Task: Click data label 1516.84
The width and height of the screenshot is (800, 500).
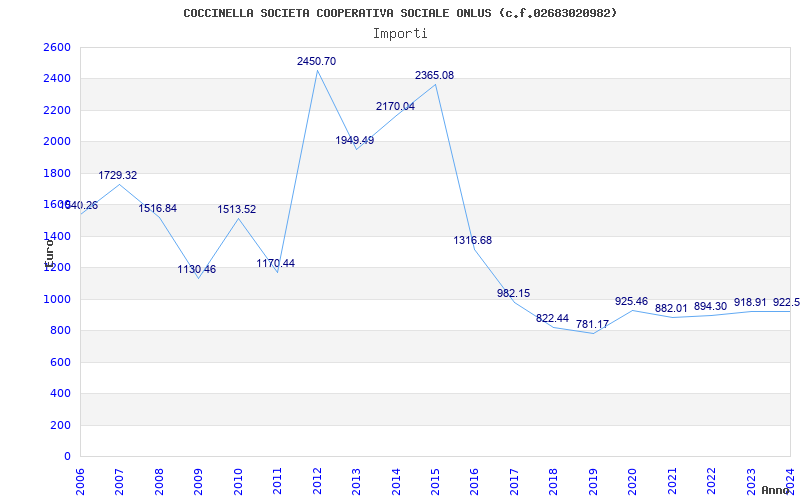Action: tap(158, 209)
